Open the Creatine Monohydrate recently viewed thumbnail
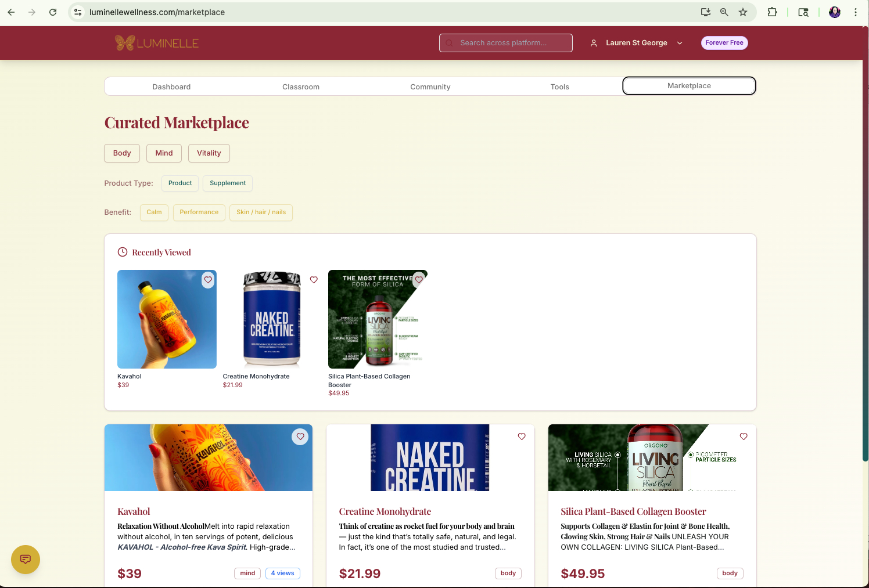 [x=272, y=319]
